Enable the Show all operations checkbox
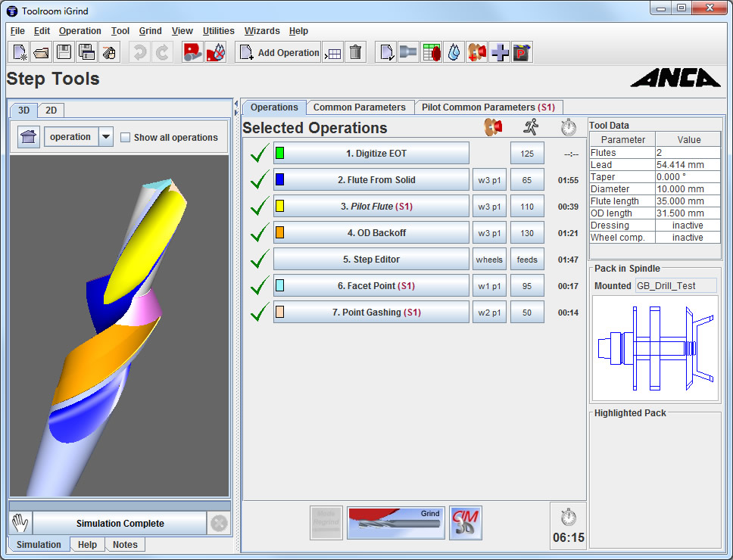The height and width of the screenshot is (560, 733). pos(125,137)
